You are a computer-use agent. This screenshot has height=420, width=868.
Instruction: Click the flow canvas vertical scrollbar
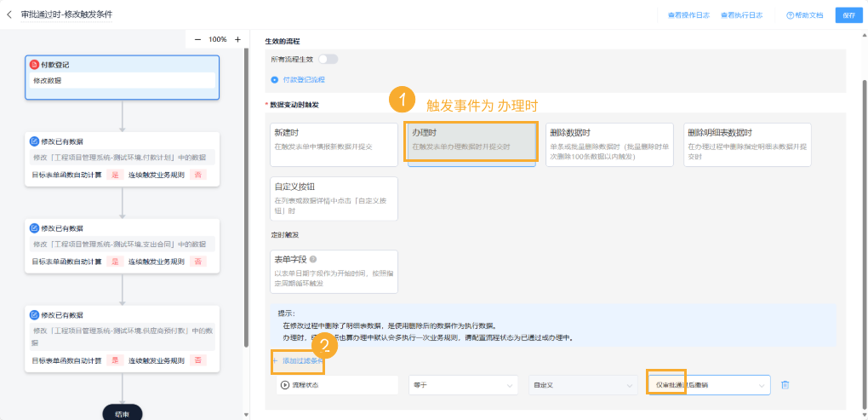pyautogui.click(x=246, y=197)
